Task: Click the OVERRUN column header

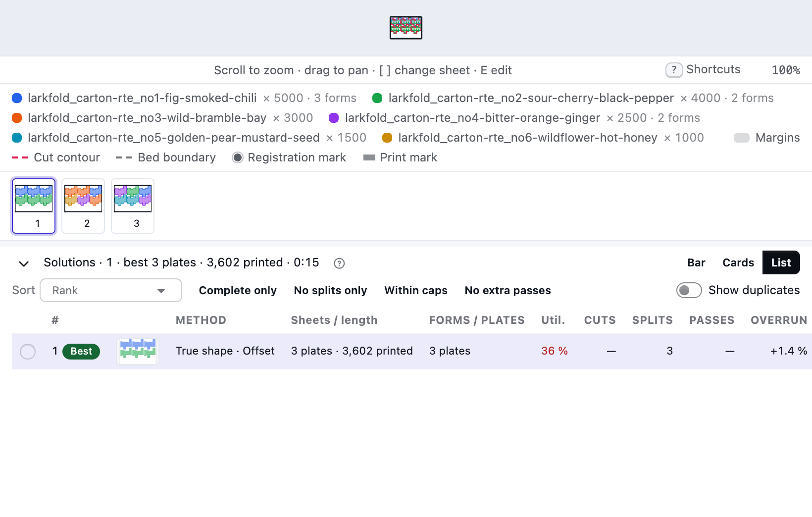Action: tap(779, 320)
